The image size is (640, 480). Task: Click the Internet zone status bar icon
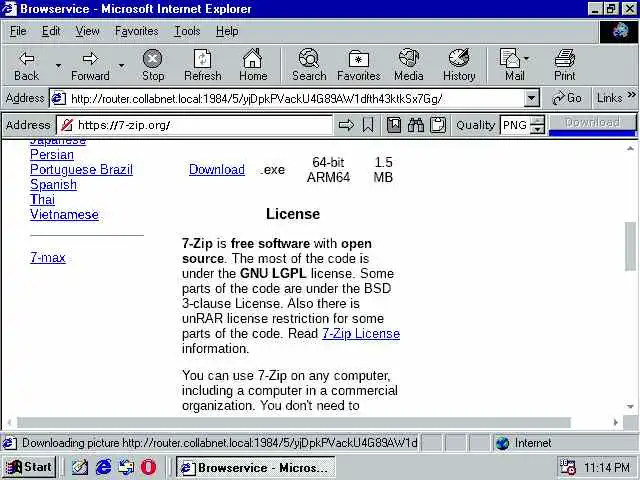click(502, 443)
